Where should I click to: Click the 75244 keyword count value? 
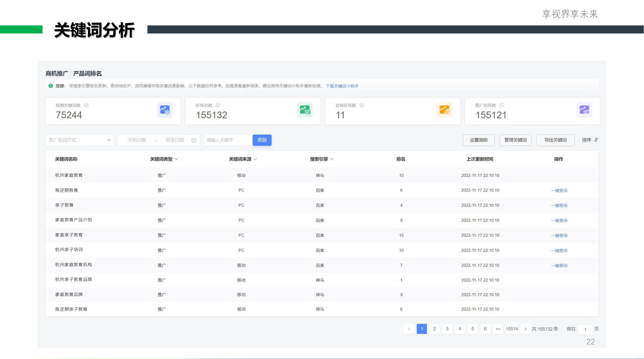69,115
